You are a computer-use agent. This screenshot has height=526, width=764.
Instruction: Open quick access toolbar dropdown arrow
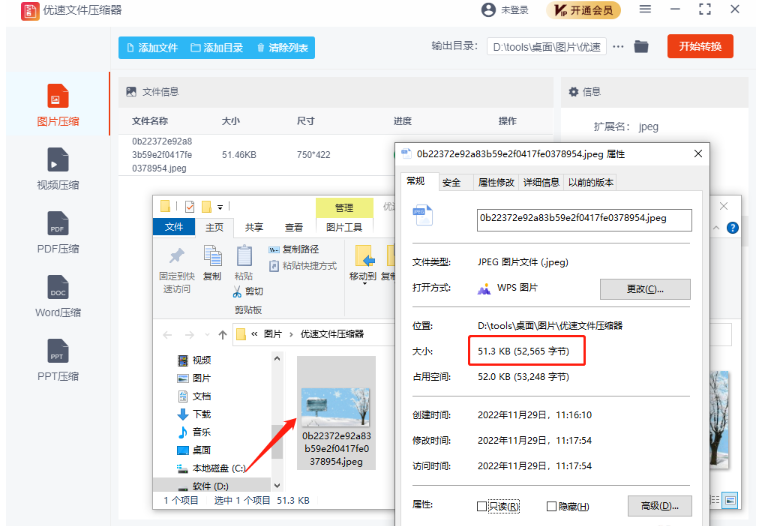tap(220, 207)
